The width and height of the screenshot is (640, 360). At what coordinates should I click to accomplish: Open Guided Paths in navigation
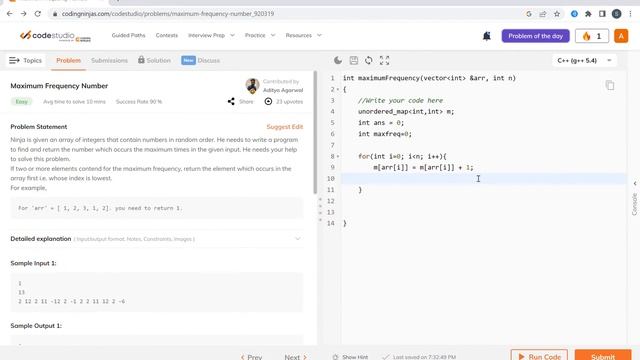128,36
